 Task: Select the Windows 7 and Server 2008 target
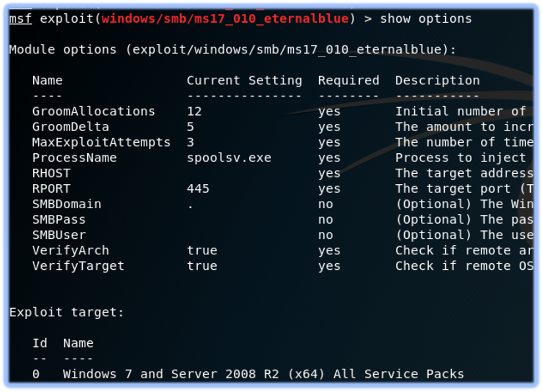coord(263,374)
